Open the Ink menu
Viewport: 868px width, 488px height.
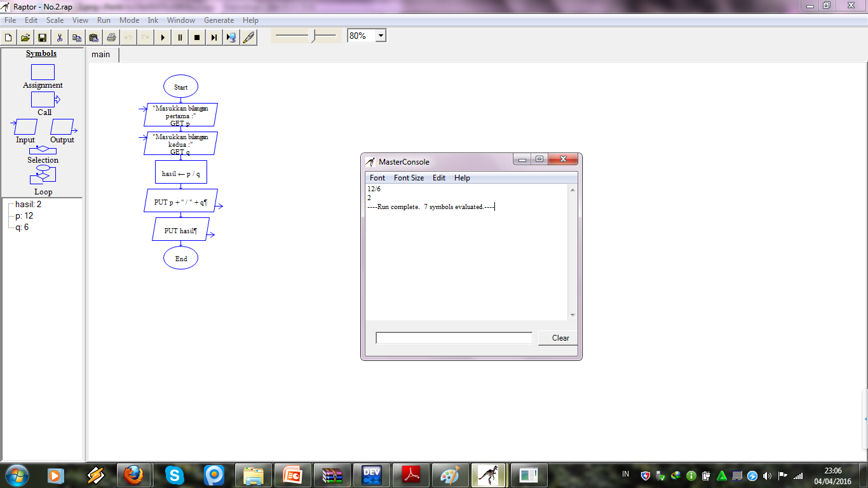(153, 20)
